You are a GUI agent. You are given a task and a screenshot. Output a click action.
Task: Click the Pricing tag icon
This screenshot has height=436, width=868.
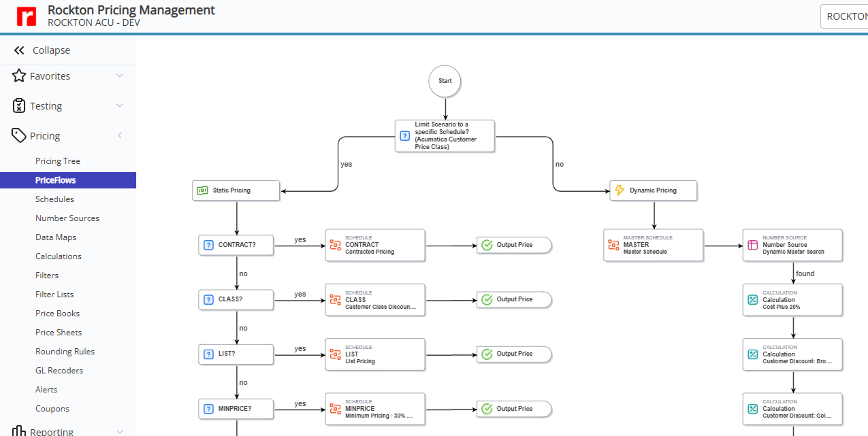[19, 136]
